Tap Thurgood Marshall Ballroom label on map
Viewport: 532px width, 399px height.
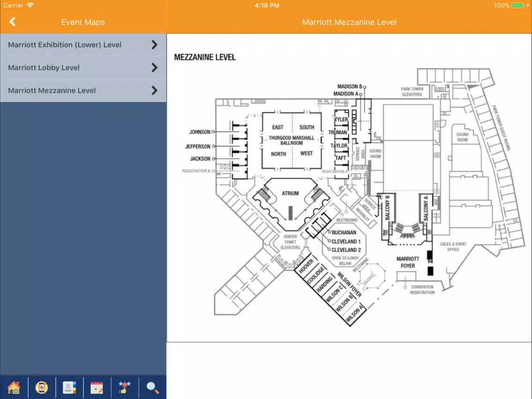[291, 140]
